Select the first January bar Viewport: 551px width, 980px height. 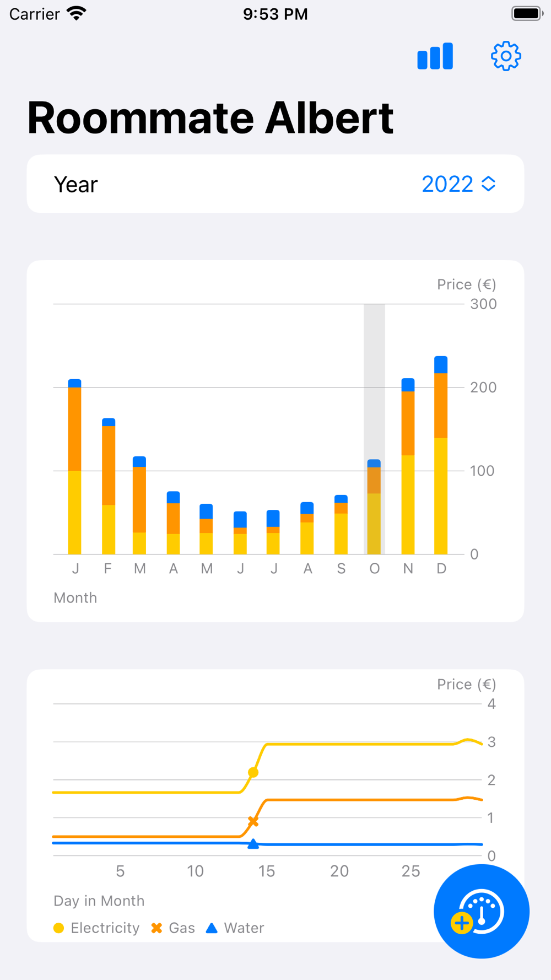coord(75,467)
